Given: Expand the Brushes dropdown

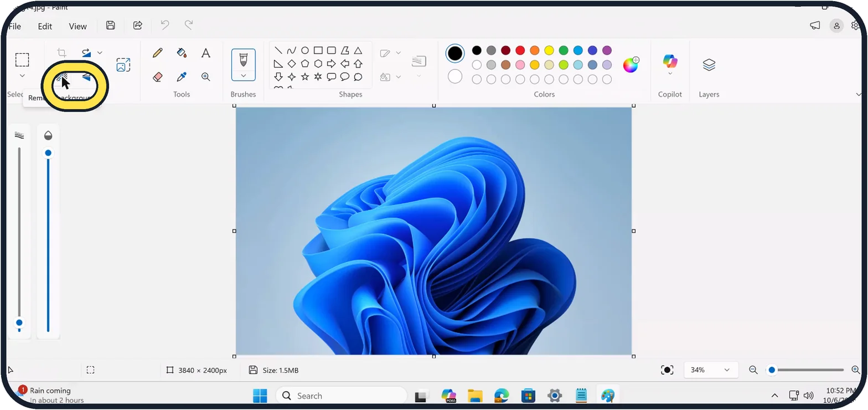Looking at the screenshot, I should [x=244, y=75].
